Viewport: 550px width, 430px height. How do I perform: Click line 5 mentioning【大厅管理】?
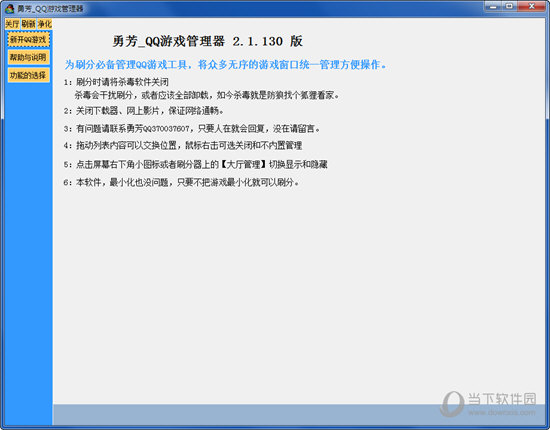pyautogui.click(x=195, y=164)
